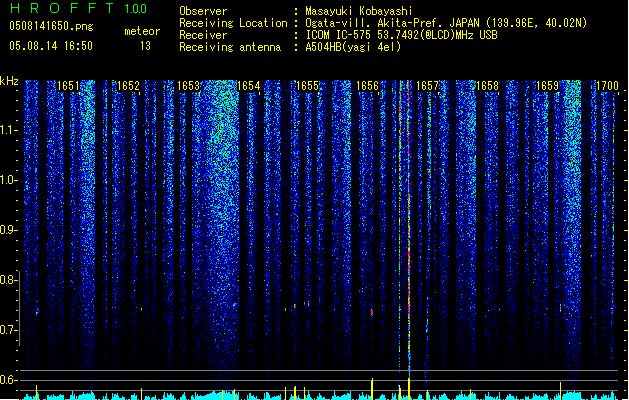Click the kHz axis label
Screen dimensions: 629x400
click(x=9, y=81)
